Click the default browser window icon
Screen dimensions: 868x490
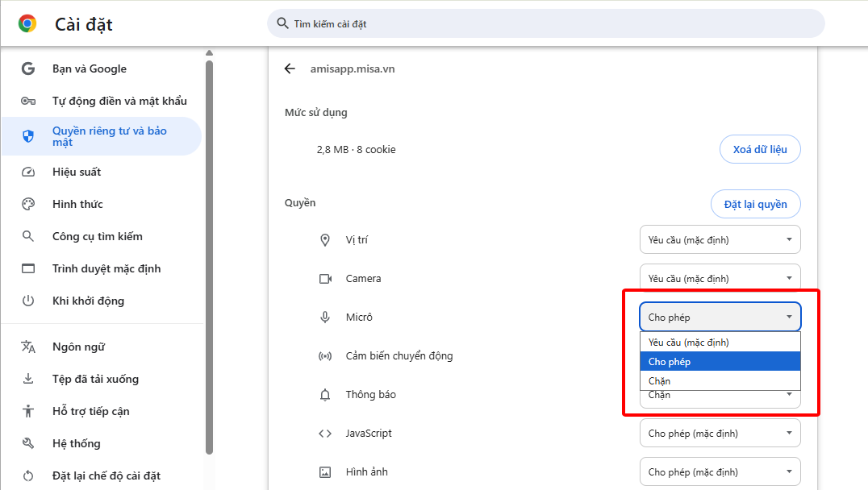click(28, 268)
